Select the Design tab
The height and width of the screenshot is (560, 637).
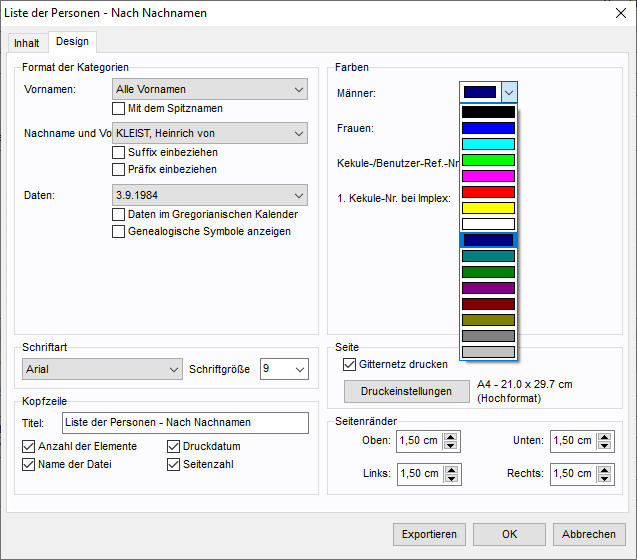(72, 41)
